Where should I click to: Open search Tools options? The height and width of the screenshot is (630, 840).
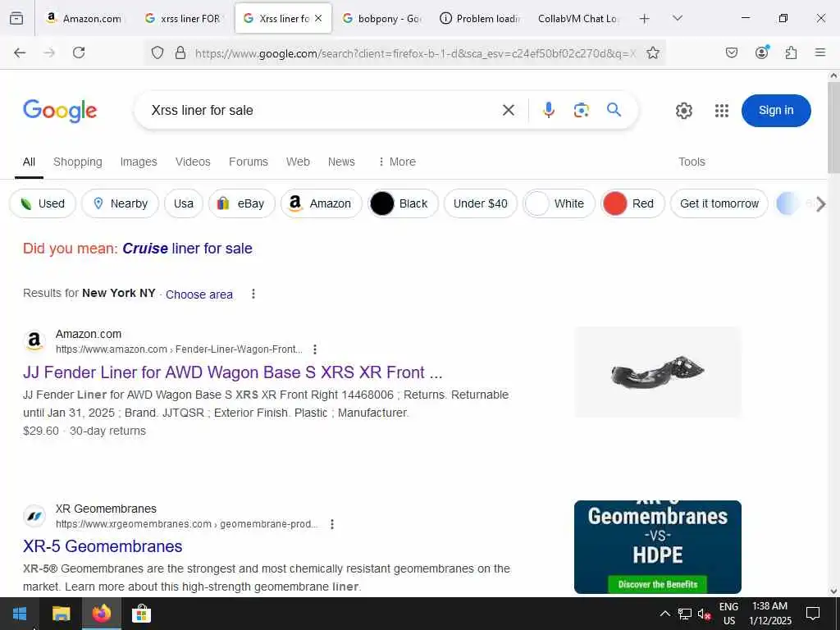click(x=692, y=162)
